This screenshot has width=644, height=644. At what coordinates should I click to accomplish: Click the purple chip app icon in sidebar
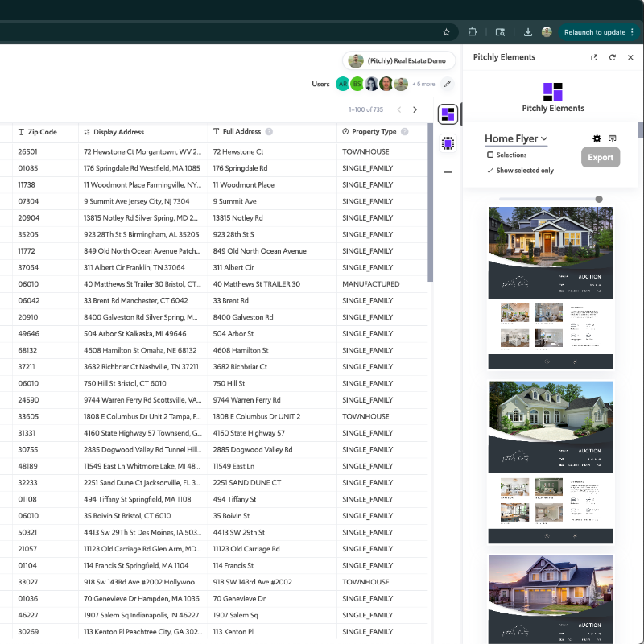(448, 144)
